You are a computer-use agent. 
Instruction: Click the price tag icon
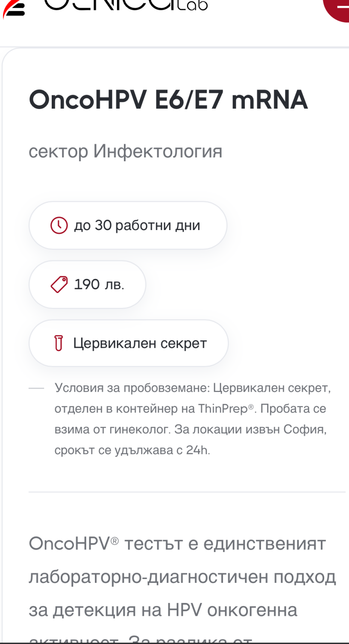click(x=59, y=284)
